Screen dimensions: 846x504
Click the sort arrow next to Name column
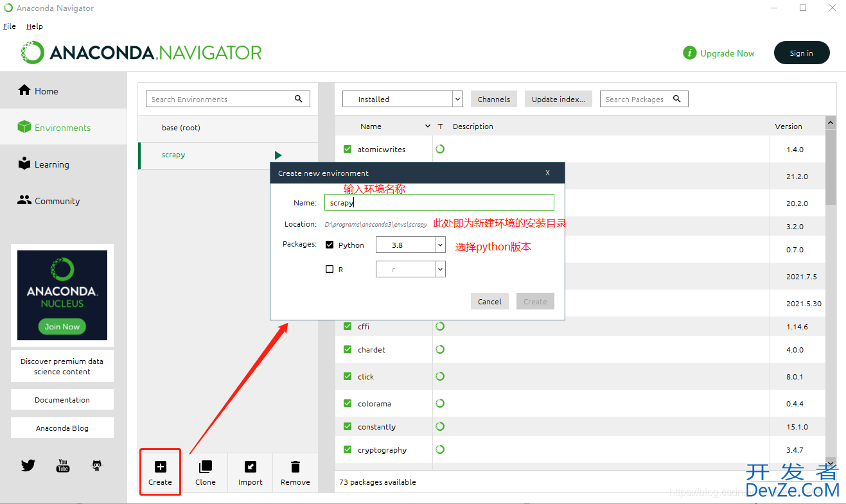(x=428, y=126)
